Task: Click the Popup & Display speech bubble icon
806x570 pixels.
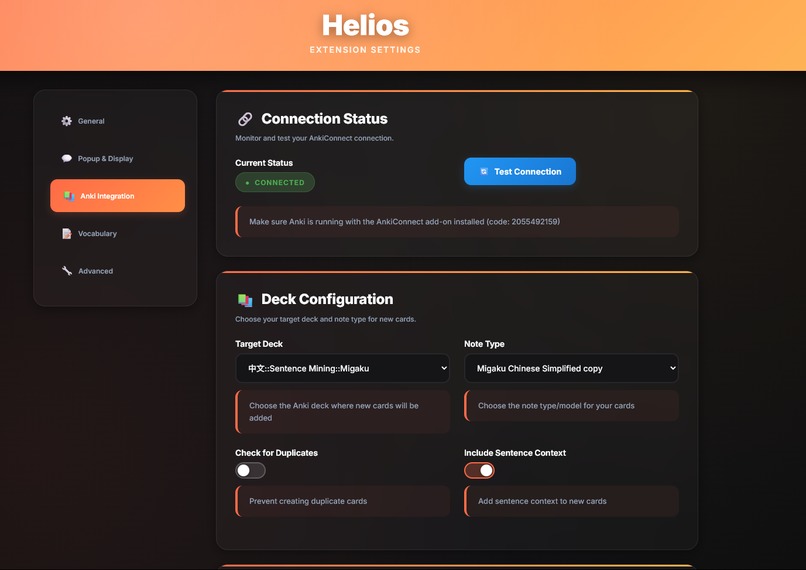Action: coord(67,158)
